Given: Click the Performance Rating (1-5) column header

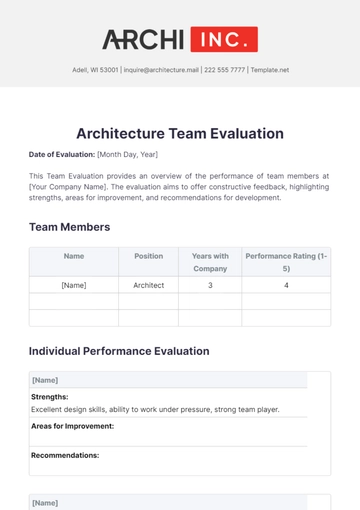Looking at the screenshot, I should [286, 262].
